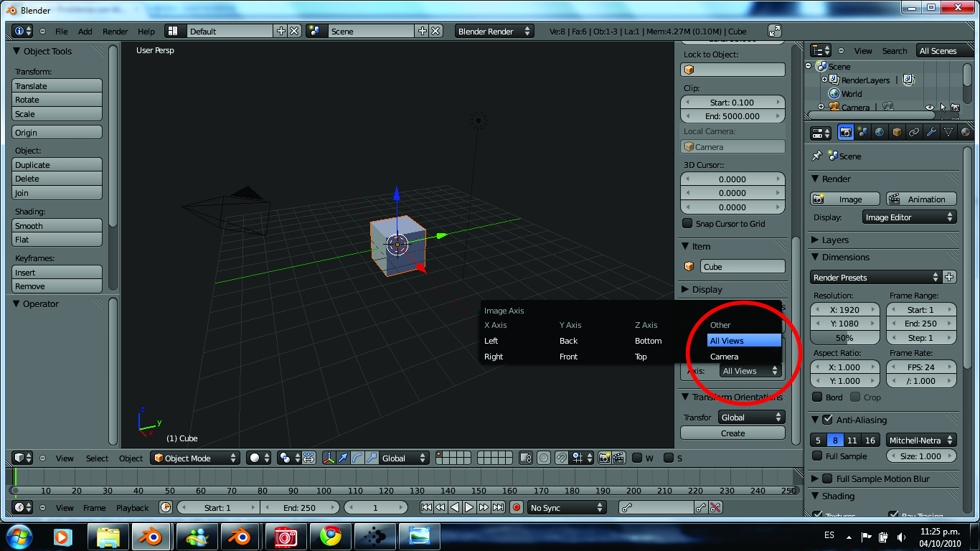Toggle the S checkbox in 3D view header
This screenshot has height=551, width=980.
pyautogui.click(x=669, y=458)
